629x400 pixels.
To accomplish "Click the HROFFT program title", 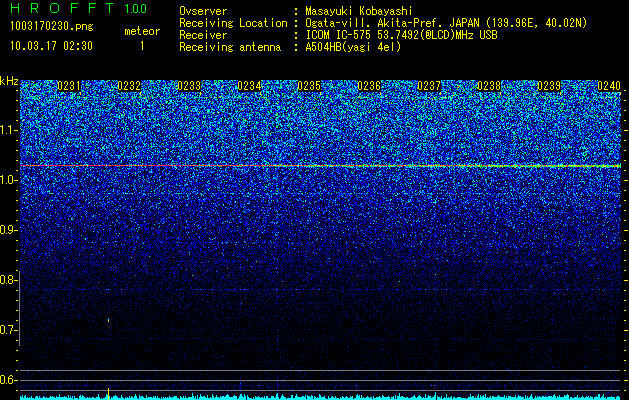I will [x=63, y=8].
